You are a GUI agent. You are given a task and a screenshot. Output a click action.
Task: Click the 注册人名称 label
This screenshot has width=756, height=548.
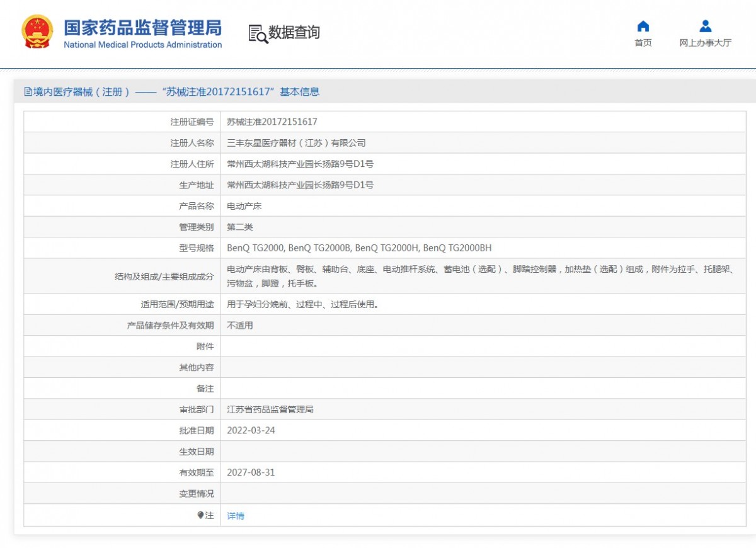pos(192,143)
